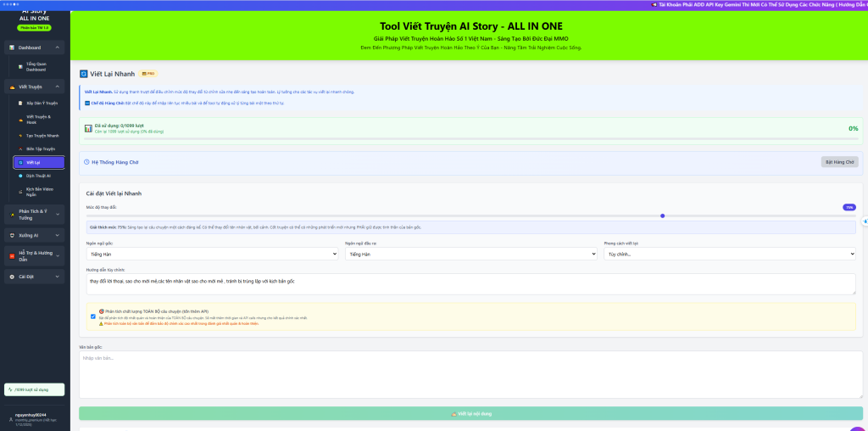
Task: Click the Mức độ thay đổi slider handle
Action: point(662,215)
